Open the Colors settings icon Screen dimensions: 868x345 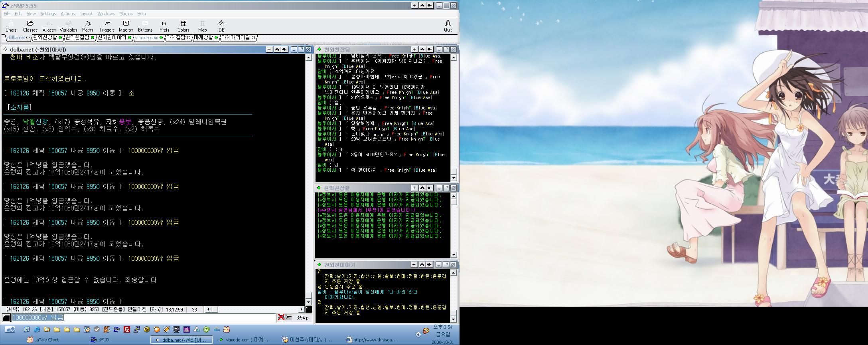click(x=183, y=26)
